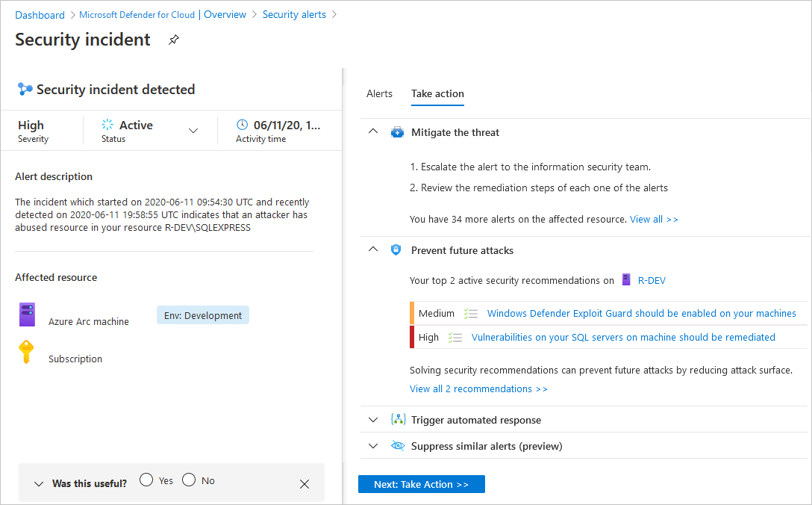Click the pin icon next to Security incident title
This screenshot has width=812, height=505.
[x=173, y=40]
